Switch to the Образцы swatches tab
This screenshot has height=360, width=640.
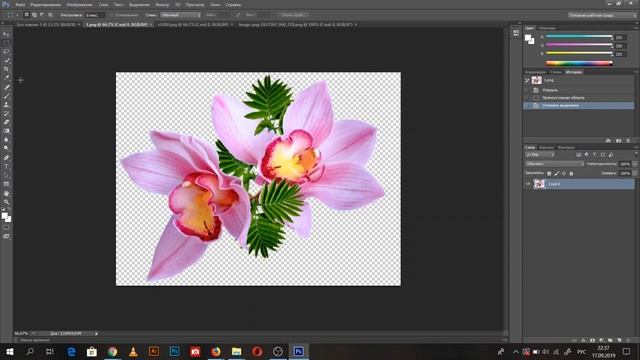coord(547,28)
